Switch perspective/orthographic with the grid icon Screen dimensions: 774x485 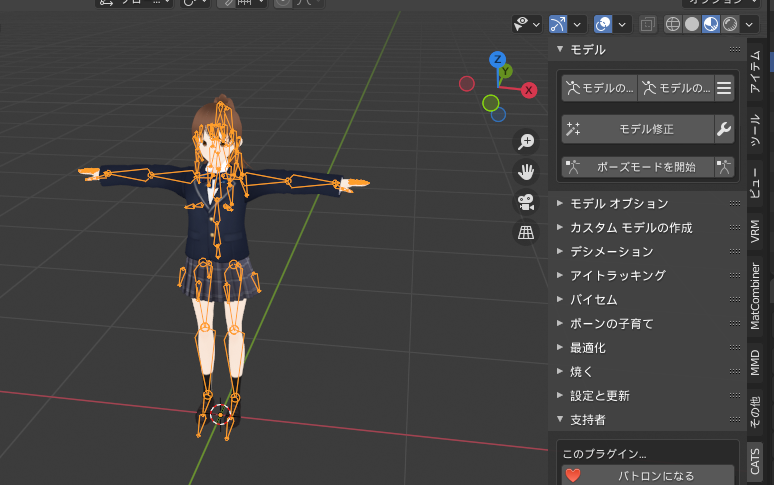click(x=526, y=232)
